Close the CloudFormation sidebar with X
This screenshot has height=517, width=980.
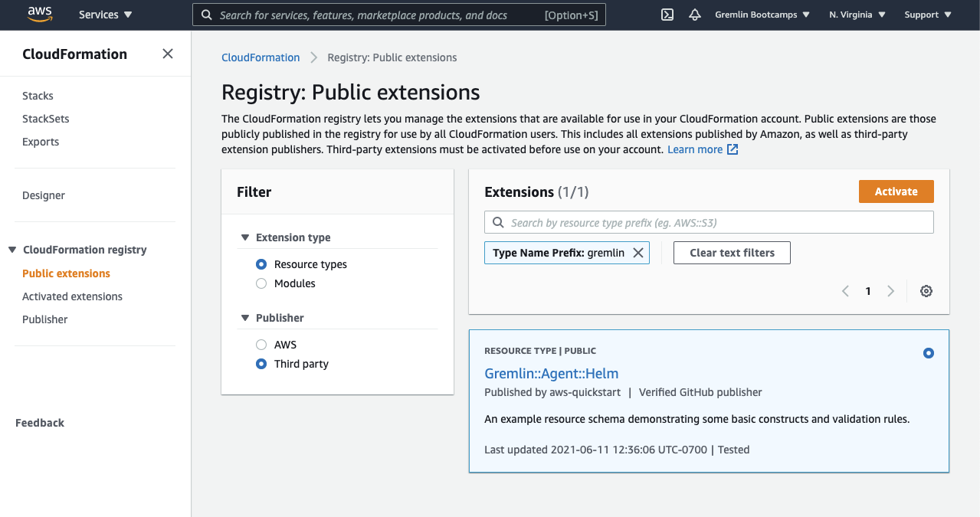(x=168, y=54)
